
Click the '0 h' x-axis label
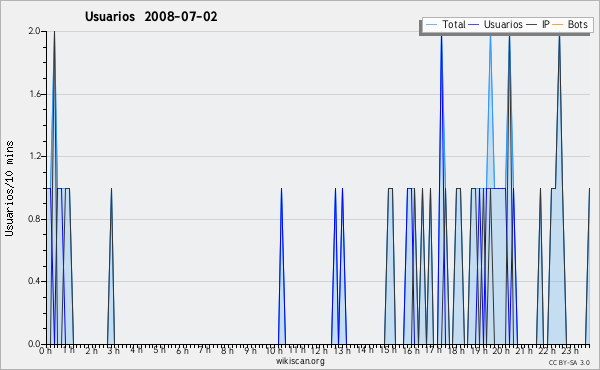(45, 350)
